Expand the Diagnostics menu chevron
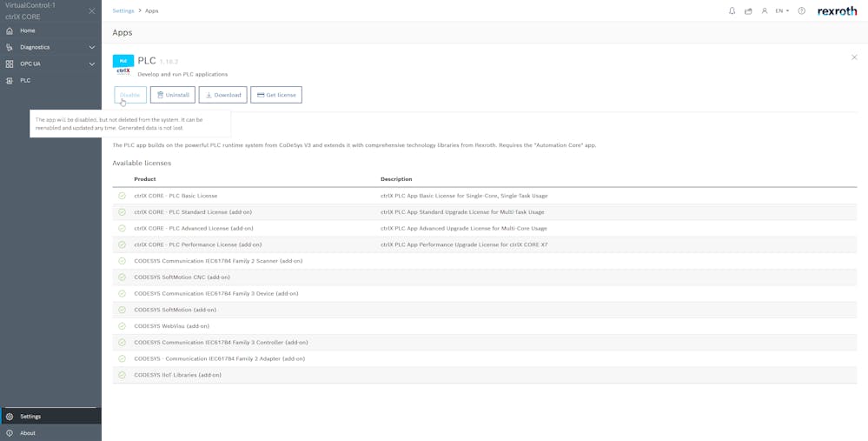Screen dimensions: 868x441 [92, 47]
